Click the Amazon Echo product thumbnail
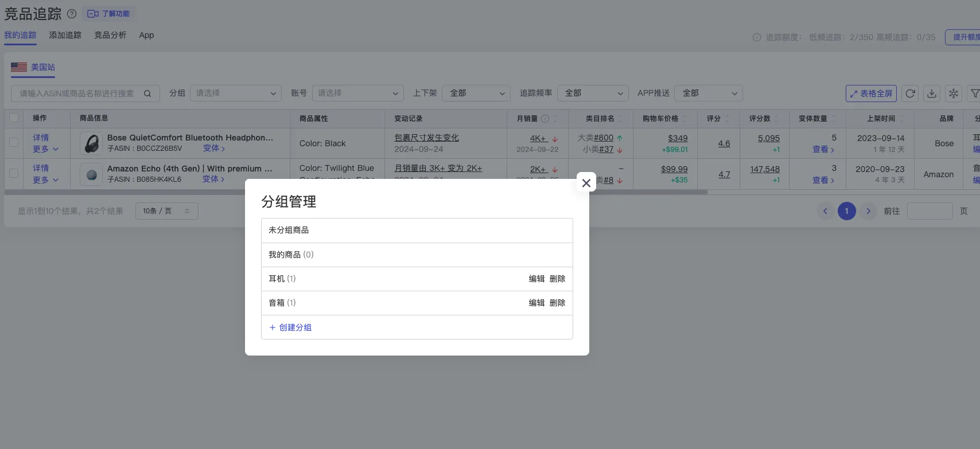This screenshot has height=449, width=980. click(x=92, y=174)
